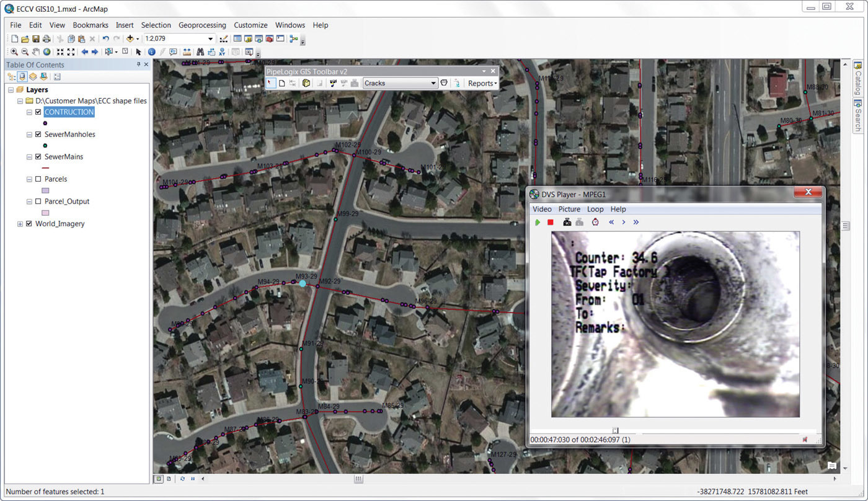This screenshot has width=868, height=501.
Task: Open the map scale dropdown
Action: pos(210,38)
